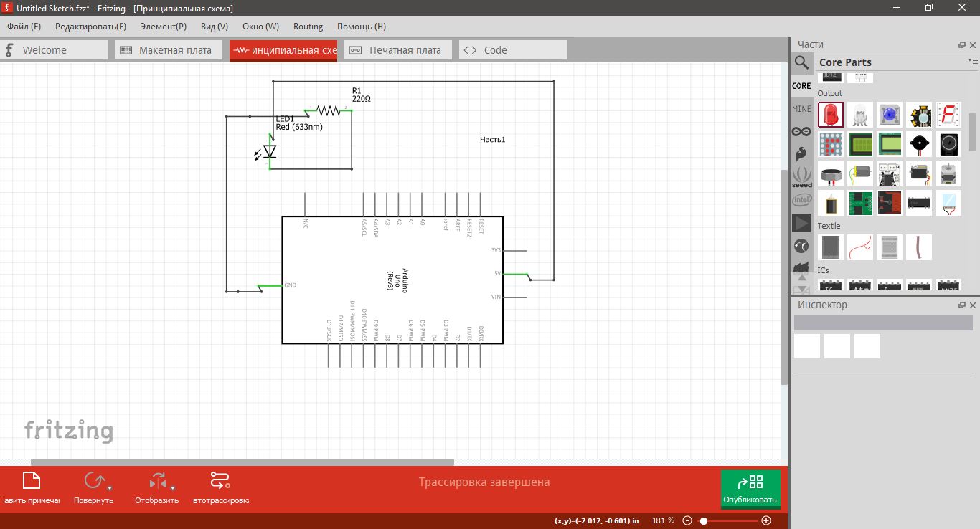Choose the blue pushbutton-style LED part
Screen dimensions: 980x529
[890, 115]
